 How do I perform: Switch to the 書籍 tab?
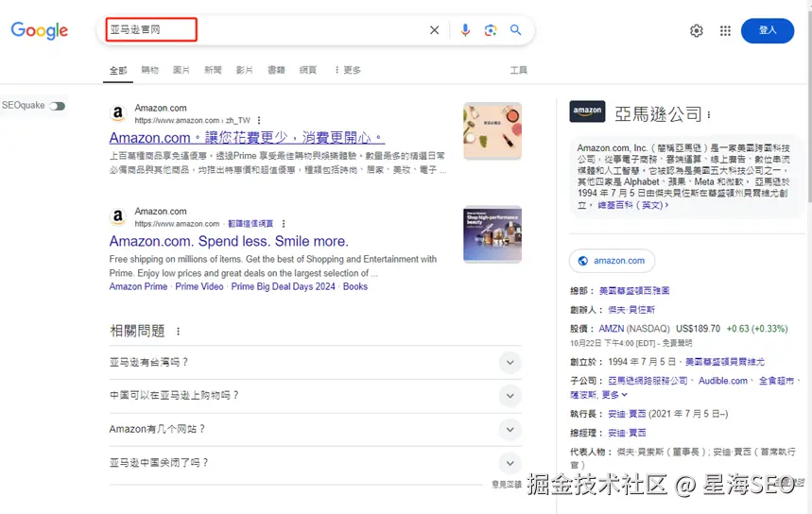click(276, 70)
